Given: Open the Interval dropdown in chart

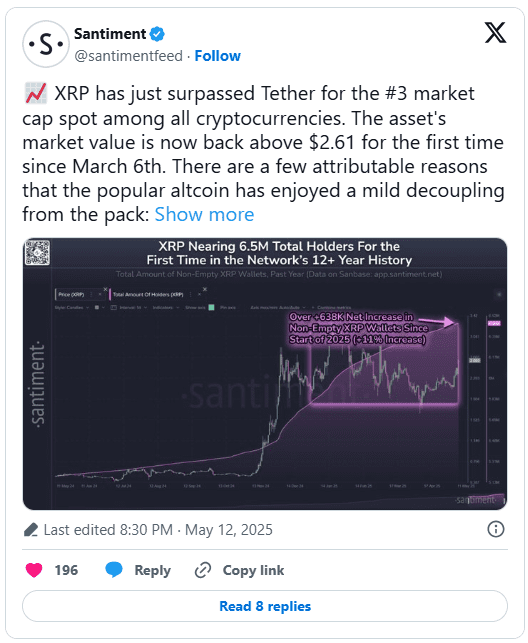Looking at the screenshot, I should [128, 307].
